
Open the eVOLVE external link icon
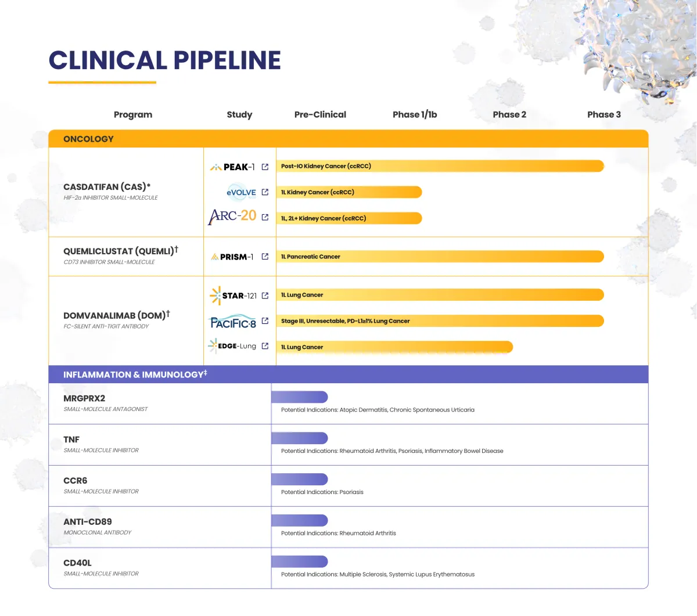(x=265, y=192)
